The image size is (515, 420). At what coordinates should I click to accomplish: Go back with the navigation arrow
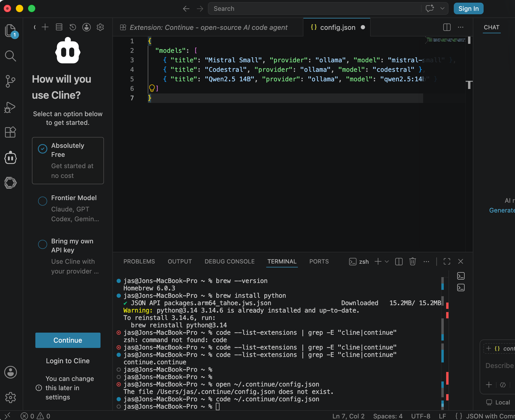(186, 9)
